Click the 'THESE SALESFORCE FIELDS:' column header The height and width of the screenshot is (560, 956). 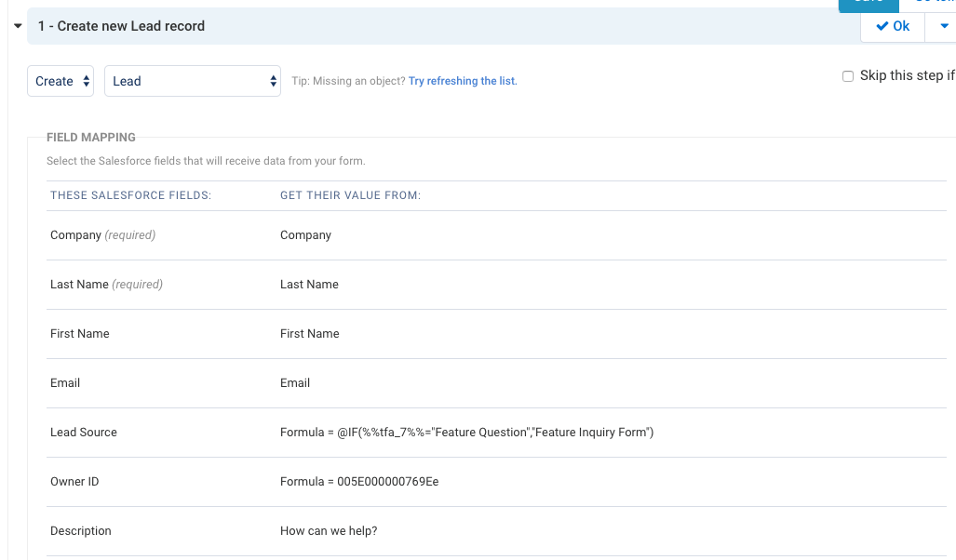[131, 195]
